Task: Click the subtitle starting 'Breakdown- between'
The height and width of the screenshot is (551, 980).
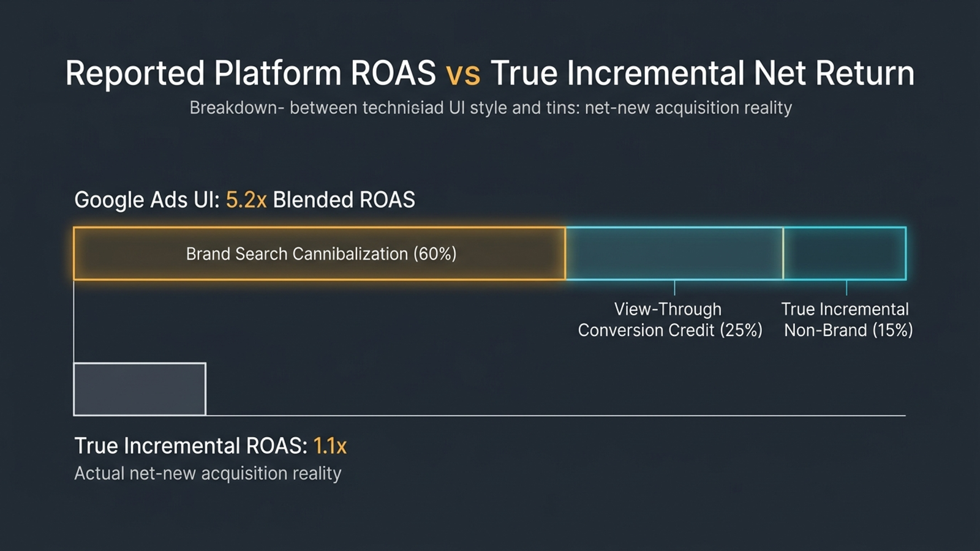Action: coord(491,108)
